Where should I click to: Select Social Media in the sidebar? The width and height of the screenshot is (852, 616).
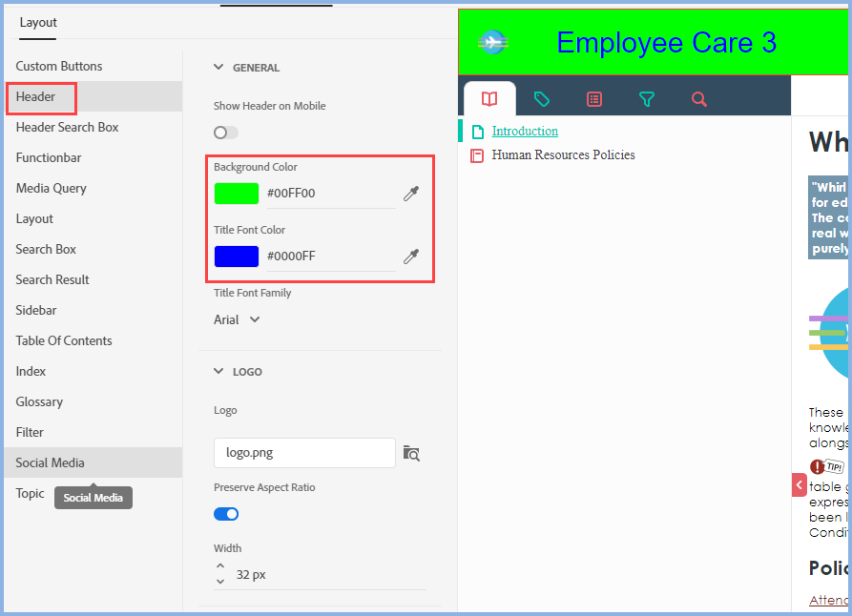tap(50, 462)
